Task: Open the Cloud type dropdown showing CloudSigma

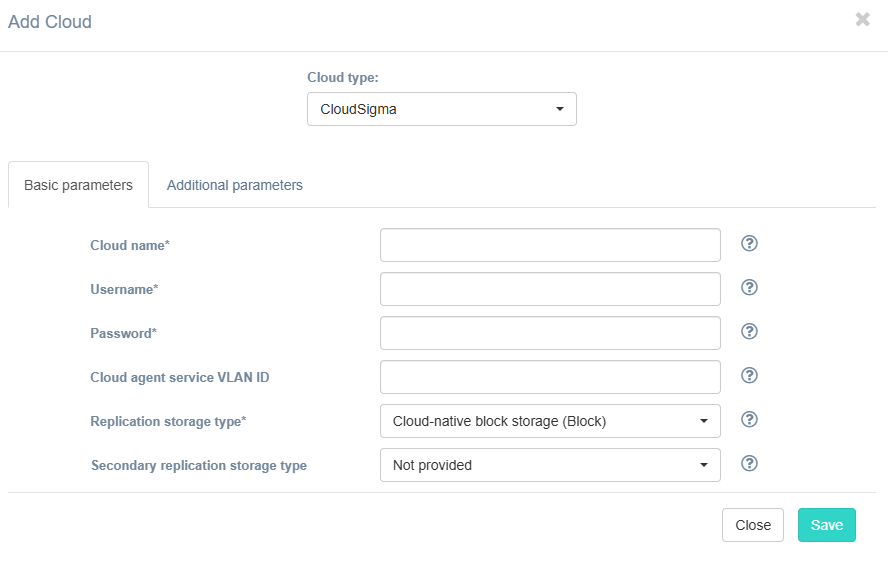Action: click(x=442, y=109)
